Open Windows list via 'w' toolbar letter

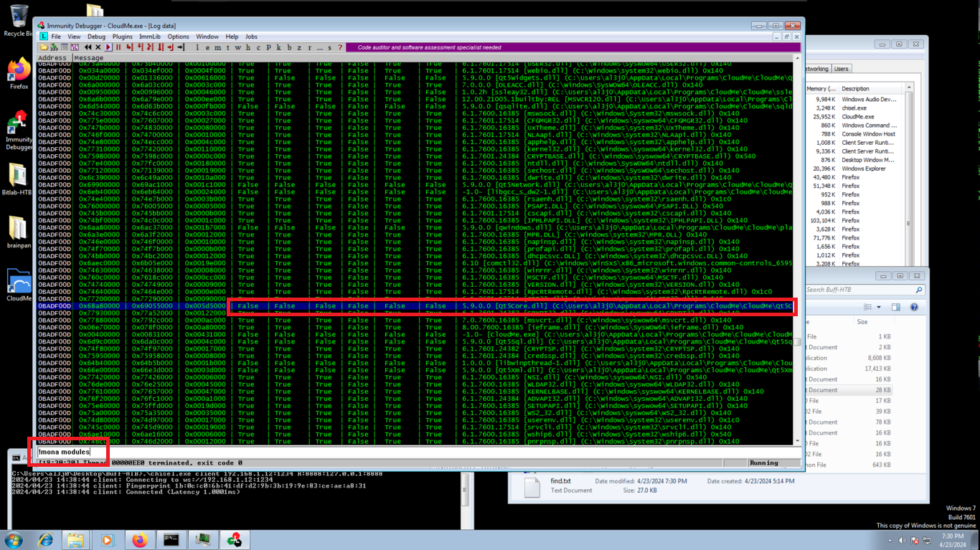point(238,47)
